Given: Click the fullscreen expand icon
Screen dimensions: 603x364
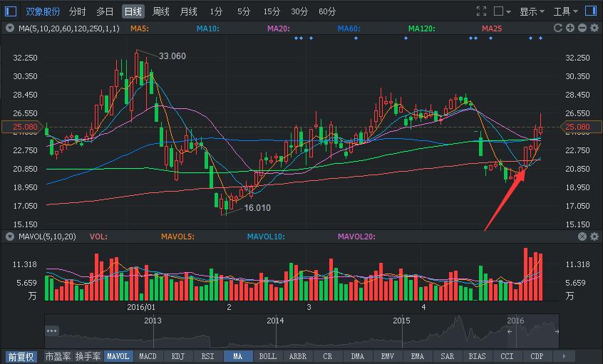Looking at the screenshot, I should (482, 11).
